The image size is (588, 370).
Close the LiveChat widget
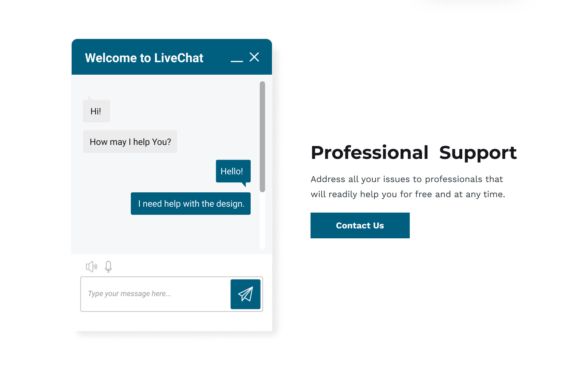coord(254,57)
